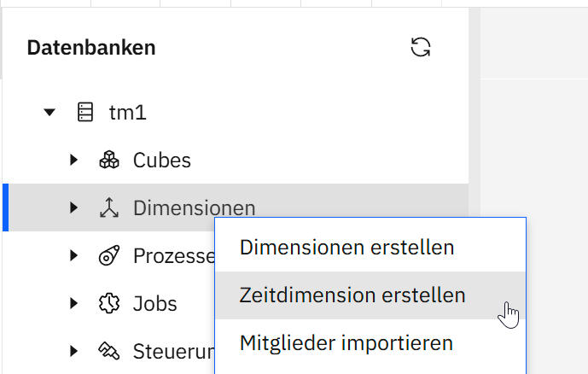Select the tm1 database label

coord(127,113)
